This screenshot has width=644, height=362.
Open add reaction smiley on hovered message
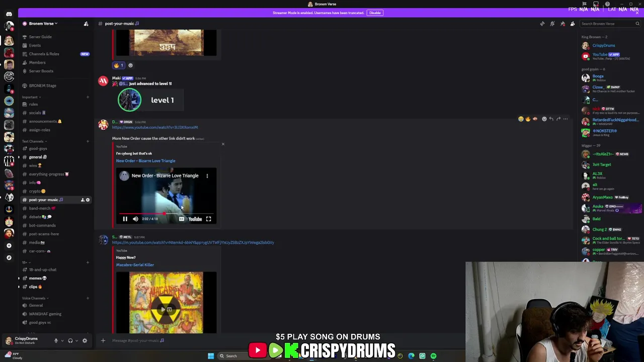544,119
